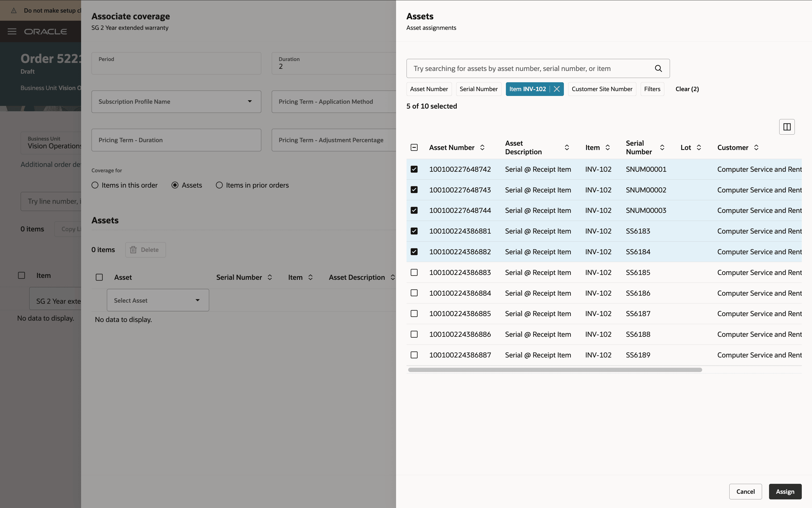Click Clear (2) to reset filters
The height and width of the screenshot is (508, 812).
[x=687, y=89]
